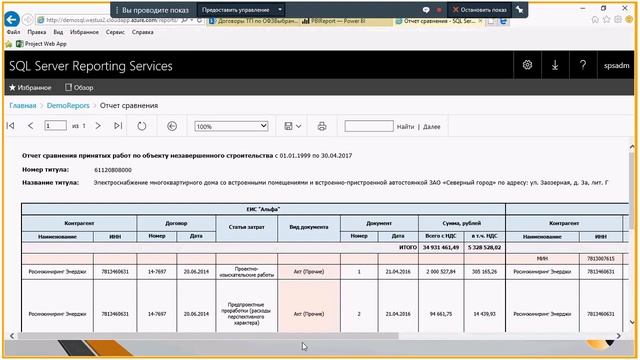Click Предоставить управление button
Viewport: 640px width, 360px height.
[x=236, y=10]
